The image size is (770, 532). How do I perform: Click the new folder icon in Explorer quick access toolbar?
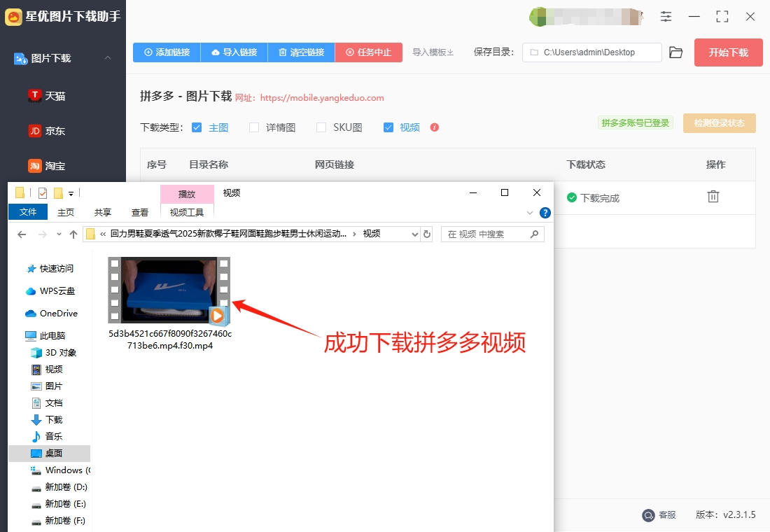(x=58, y=193)
